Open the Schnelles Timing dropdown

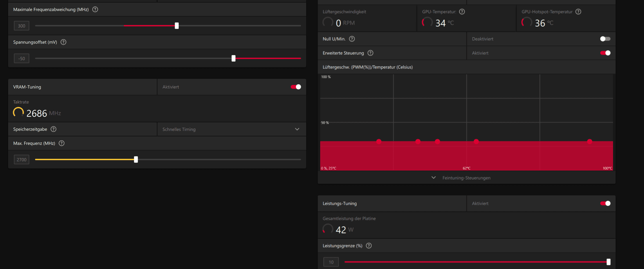[232, 129]
